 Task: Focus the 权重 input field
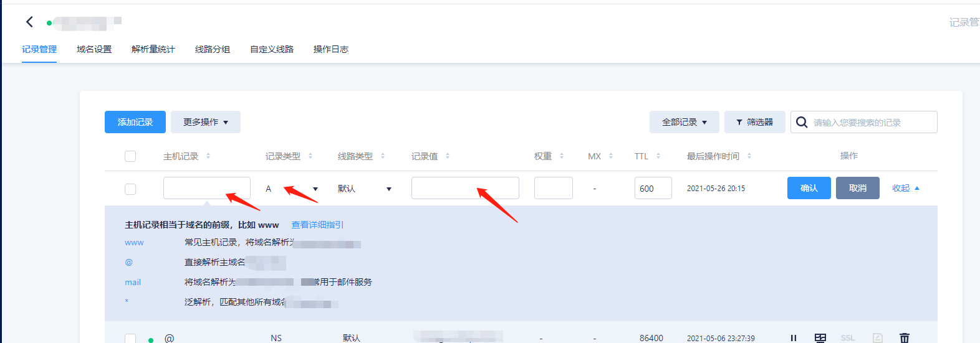[x=554, y=188]
